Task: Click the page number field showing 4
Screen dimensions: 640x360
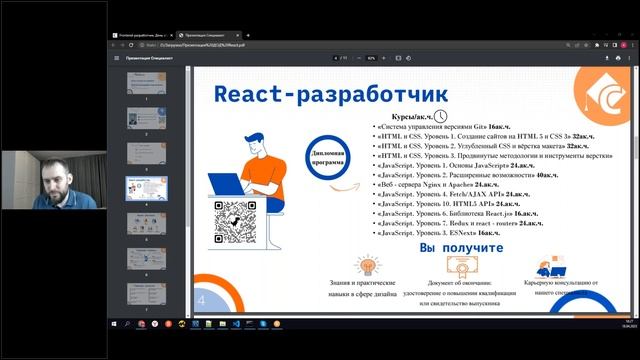Action: tap(336, 58)
